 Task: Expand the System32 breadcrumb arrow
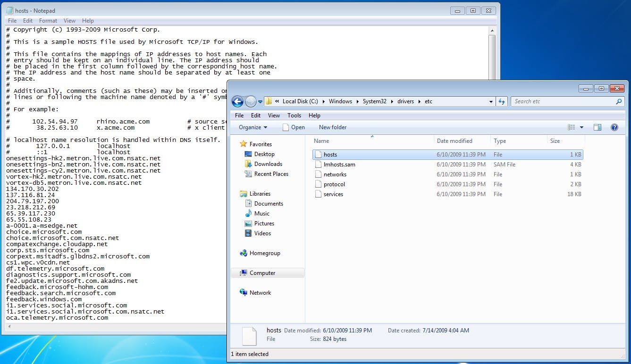[391, 101]
